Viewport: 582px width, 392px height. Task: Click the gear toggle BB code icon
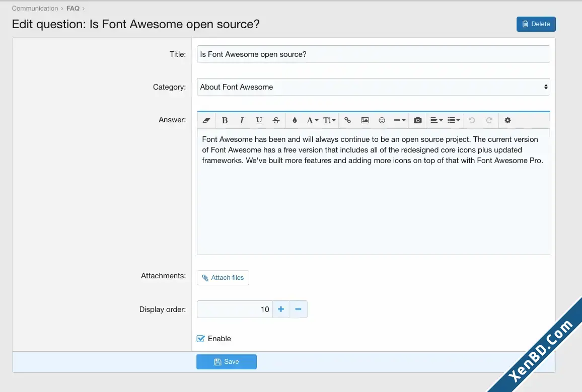(x=507, y=120)
